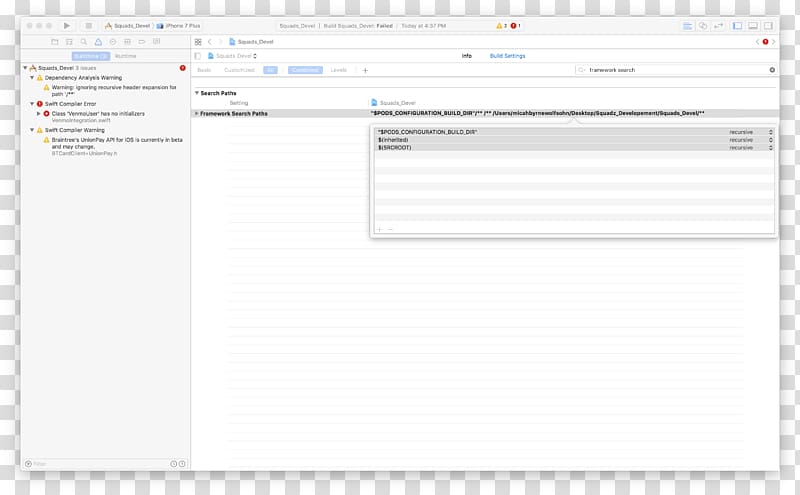
Task: Choose the iPhone 7 Plus destination
Action: click(179, 26)
